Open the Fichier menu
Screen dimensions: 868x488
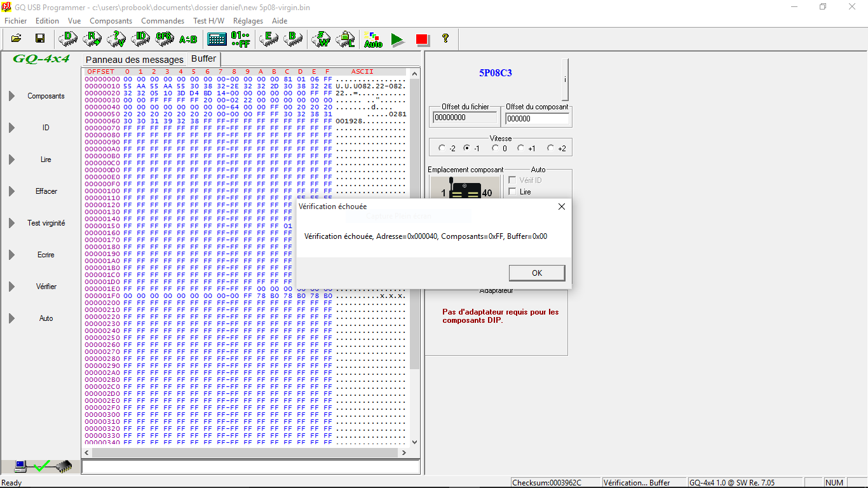pos(16,21)
